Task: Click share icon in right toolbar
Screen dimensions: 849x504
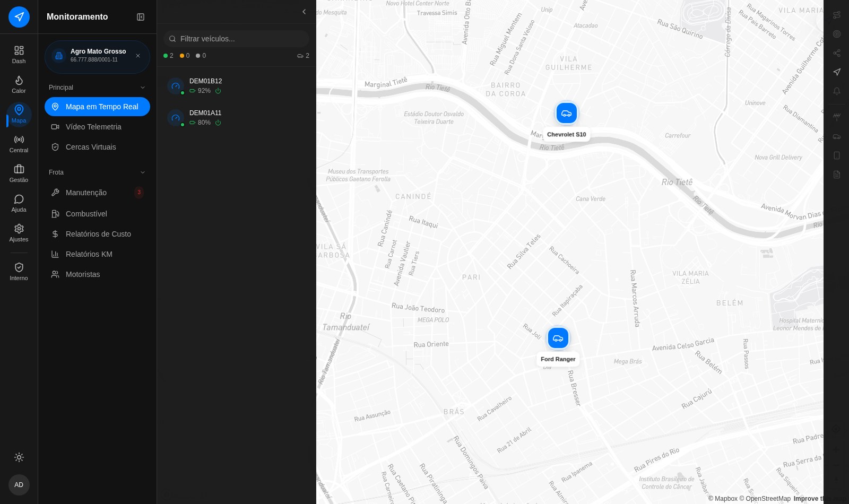Action: point(837,53)
